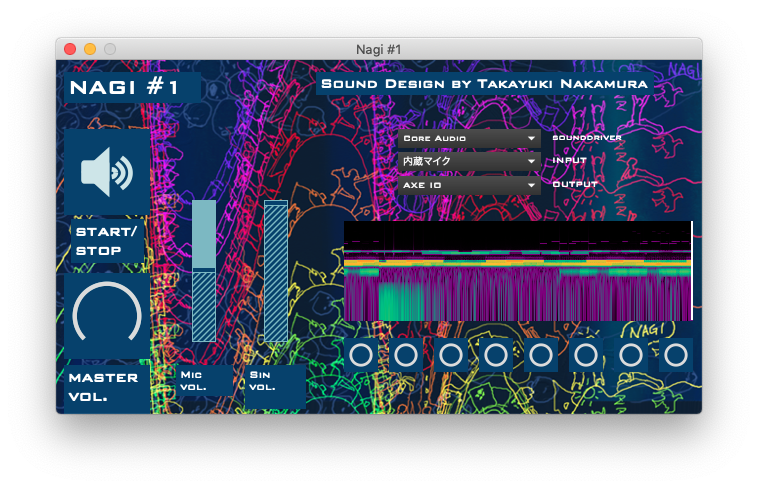Viewport: 758px width, 488px height.
Task: Toggle the fourth circle button
Action: [x=496, y=355]
